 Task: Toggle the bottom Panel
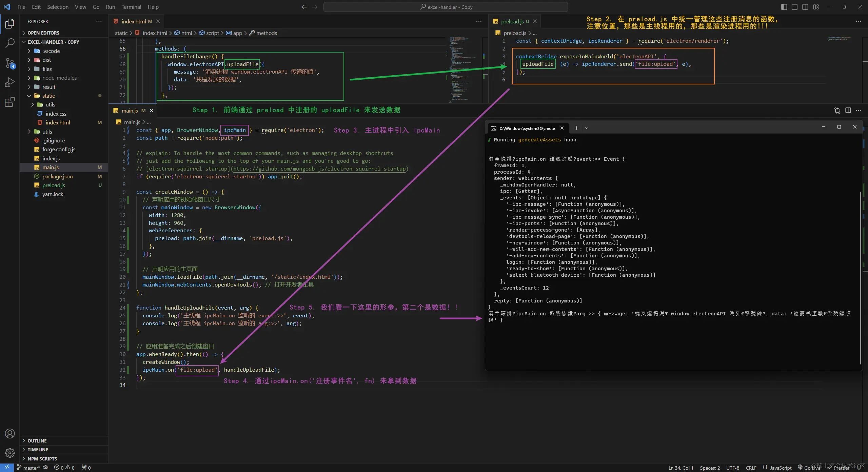[x=794, y=7]
